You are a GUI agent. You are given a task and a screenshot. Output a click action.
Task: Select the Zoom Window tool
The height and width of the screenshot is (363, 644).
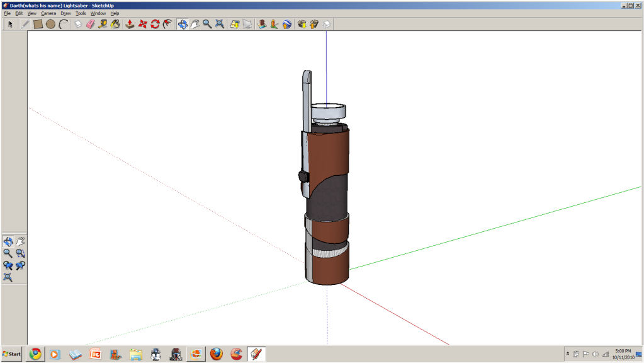coord(20,253)
